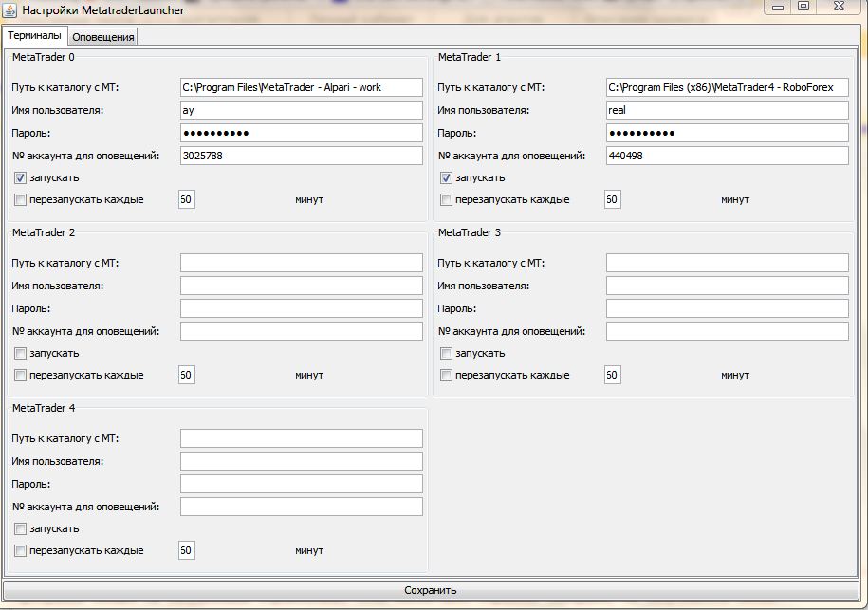Click MetaTrader 3 password field
Image resolution: width=868 pixels, height=610 pixels.
click(727, 308)
